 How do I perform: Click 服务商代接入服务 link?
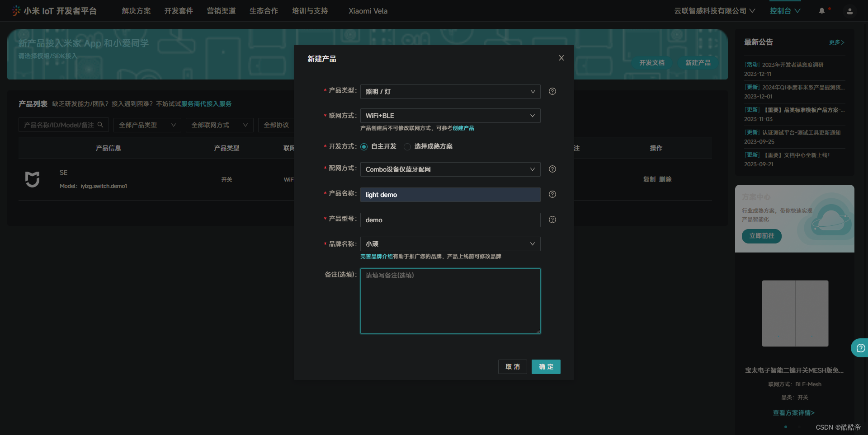pos(206,104)
